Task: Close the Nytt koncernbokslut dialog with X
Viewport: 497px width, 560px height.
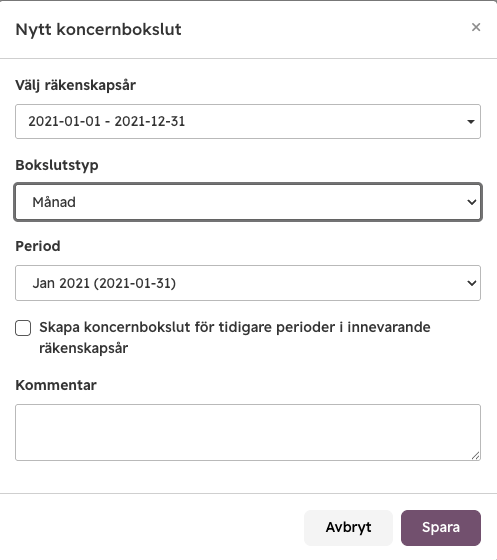Action: click(x=476, y=27)
